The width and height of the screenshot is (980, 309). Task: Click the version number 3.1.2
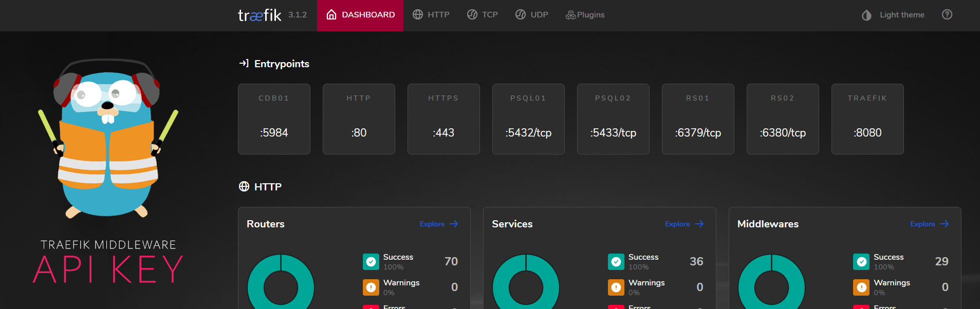pyautogui.click(x=298, y=15)
